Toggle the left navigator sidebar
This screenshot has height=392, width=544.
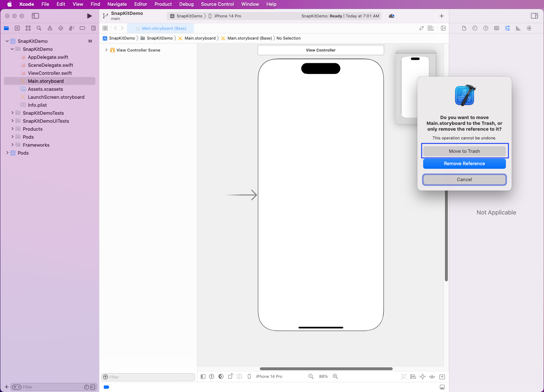coord(35,16)
